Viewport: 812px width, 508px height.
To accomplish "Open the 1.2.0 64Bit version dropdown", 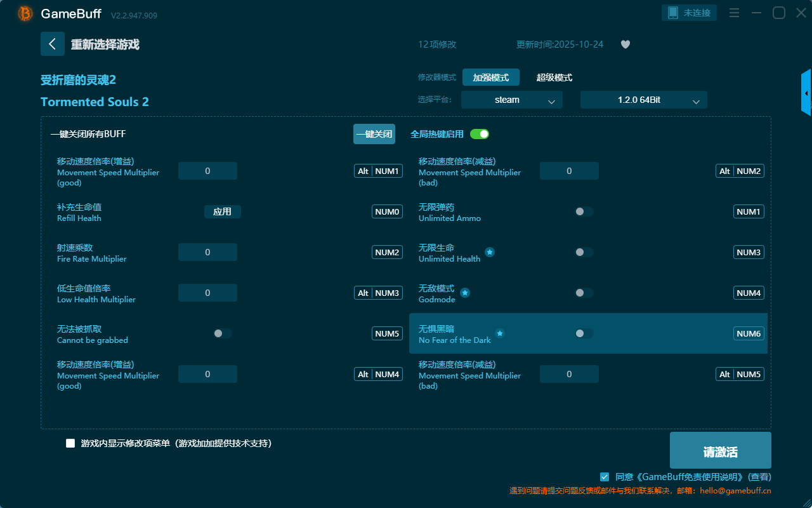I will pyautogui.click(x=643, y=100).
